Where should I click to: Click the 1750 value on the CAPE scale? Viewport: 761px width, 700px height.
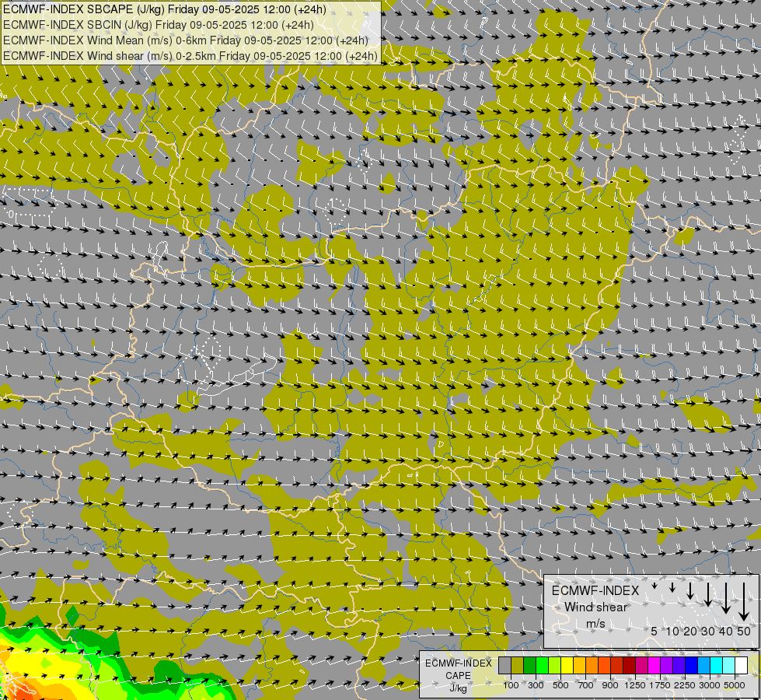pyautogui.click(x=660, y=685)
